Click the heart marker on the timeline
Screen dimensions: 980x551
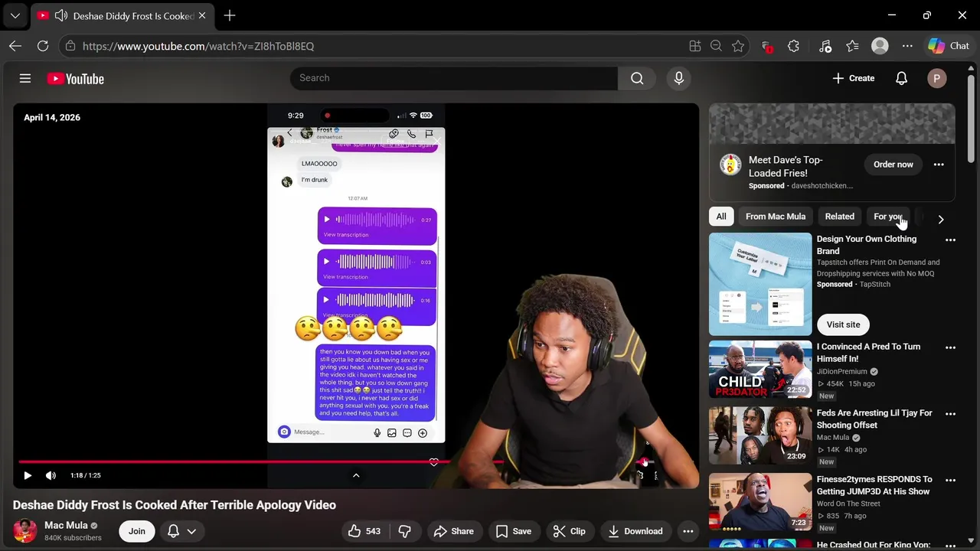point(434,462)
